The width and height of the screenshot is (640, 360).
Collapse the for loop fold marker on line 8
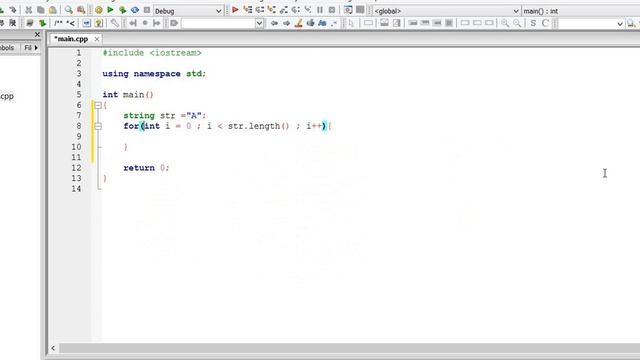coord(98,127)
